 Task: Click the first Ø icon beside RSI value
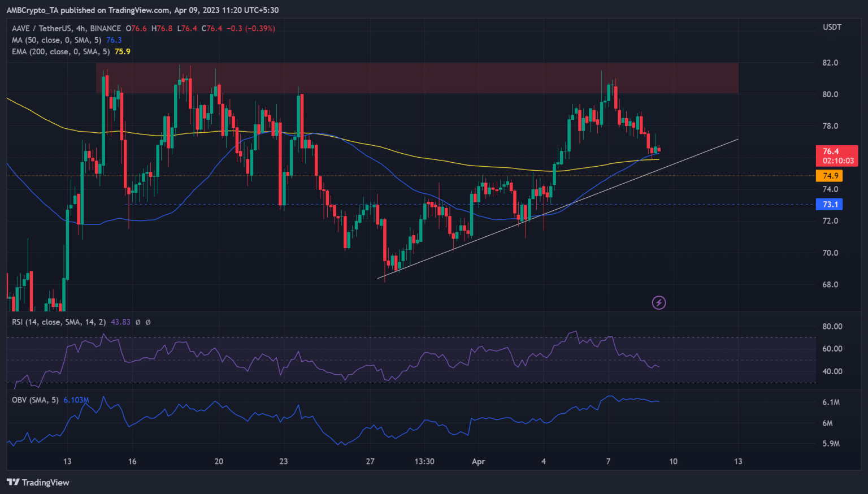tap(138, 322)
